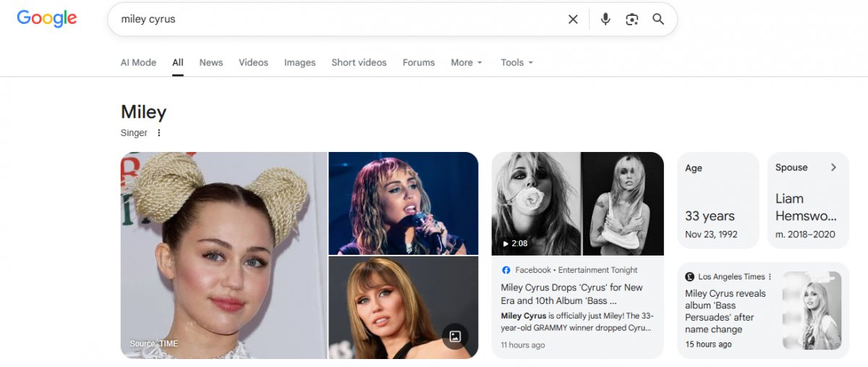The image size is (868, 367).
Task: Open the image gallery icon on the photos
Action: tap(455, 336)
